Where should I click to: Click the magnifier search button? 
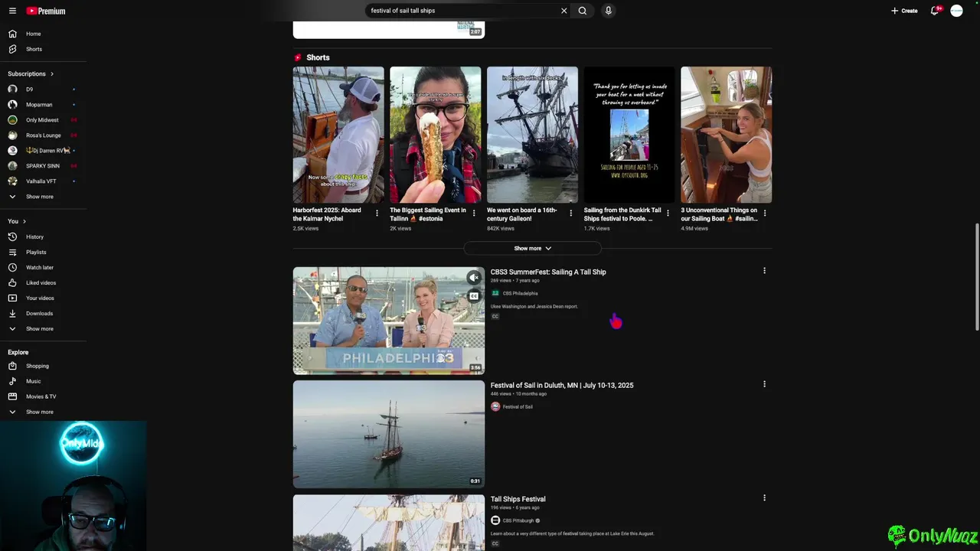tap(583, 11)
